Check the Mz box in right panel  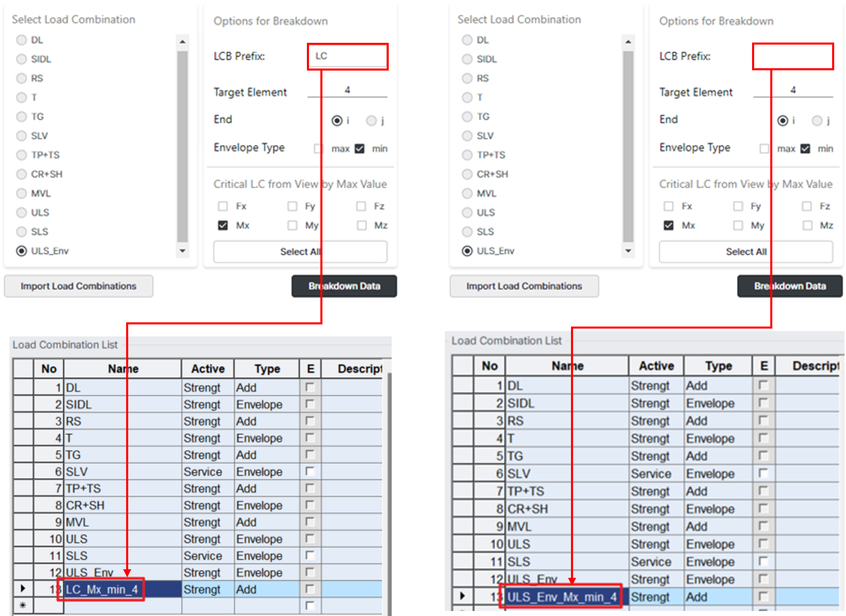point(807,226)
